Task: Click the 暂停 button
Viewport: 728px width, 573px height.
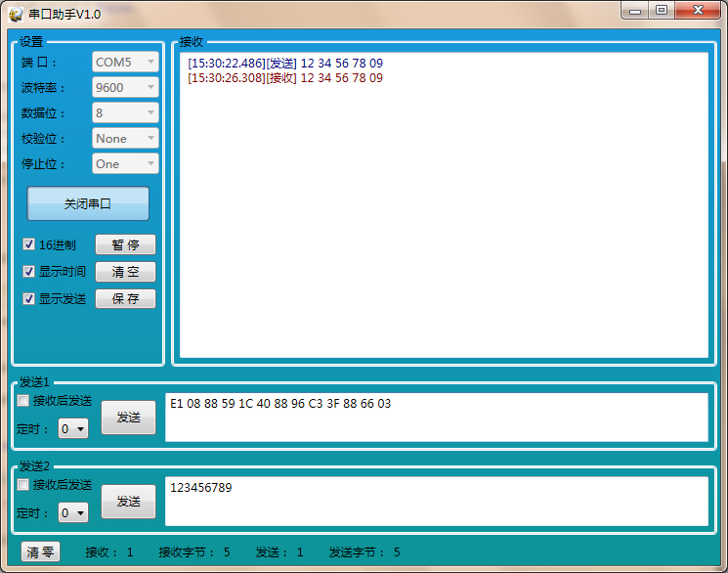Action: 125,244
